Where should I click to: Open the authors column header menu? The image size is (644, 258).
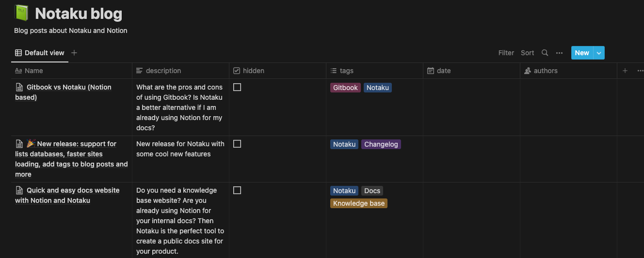click(x=569, y=71)
